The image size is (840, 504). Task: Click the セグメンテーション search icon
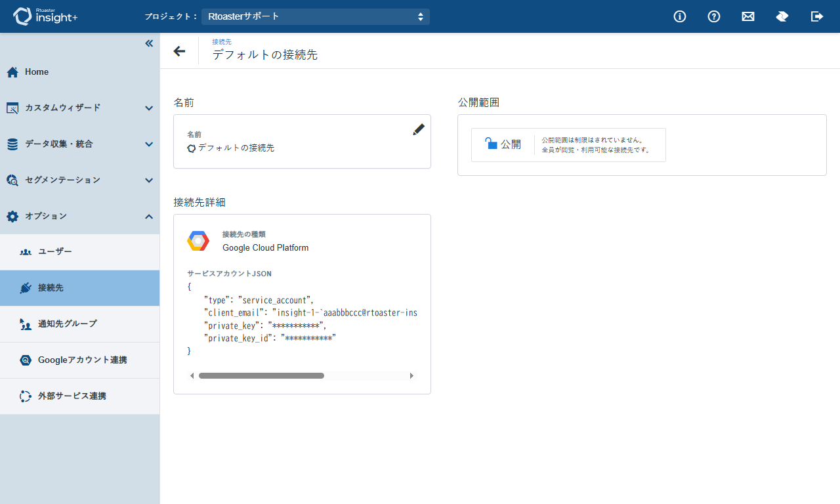point(12,180)
